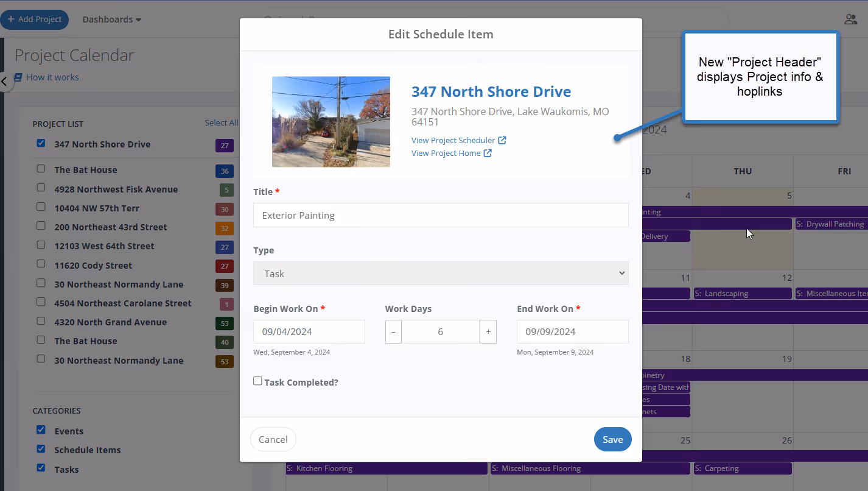Click the project street photo thumbnail
Screen dimensions: 868x491
331,122
